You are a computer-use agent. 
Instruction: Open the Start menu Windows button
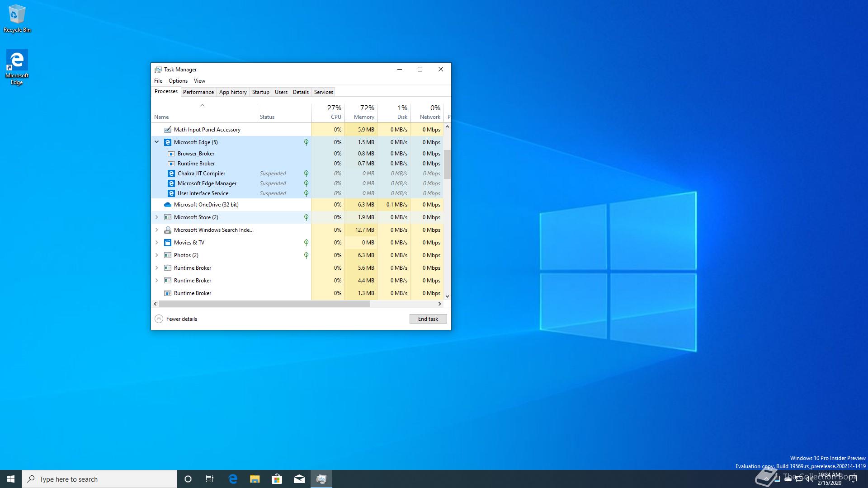pyautogui.click(x=11, y=479)
